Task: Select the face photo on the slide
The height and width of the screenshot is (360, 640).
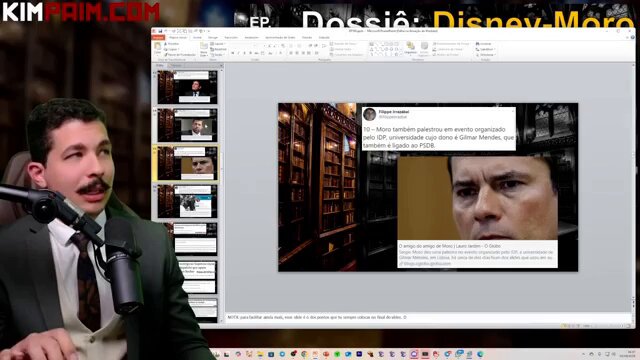Action: click(x=478, y=198)
